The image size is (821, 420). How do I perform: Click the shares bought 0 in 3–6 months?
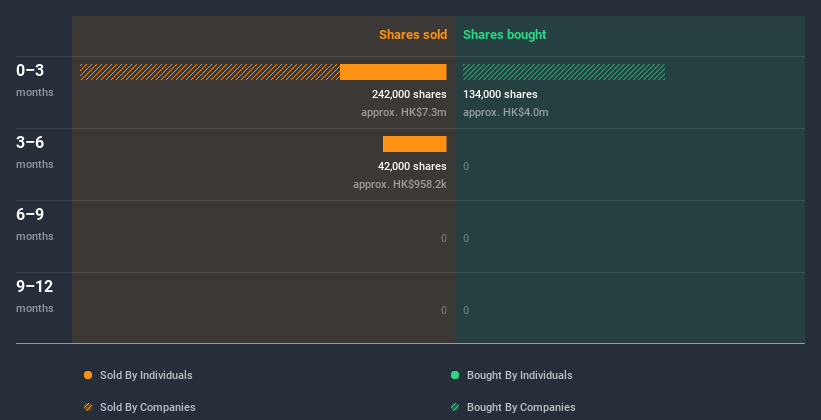point(466,166)
